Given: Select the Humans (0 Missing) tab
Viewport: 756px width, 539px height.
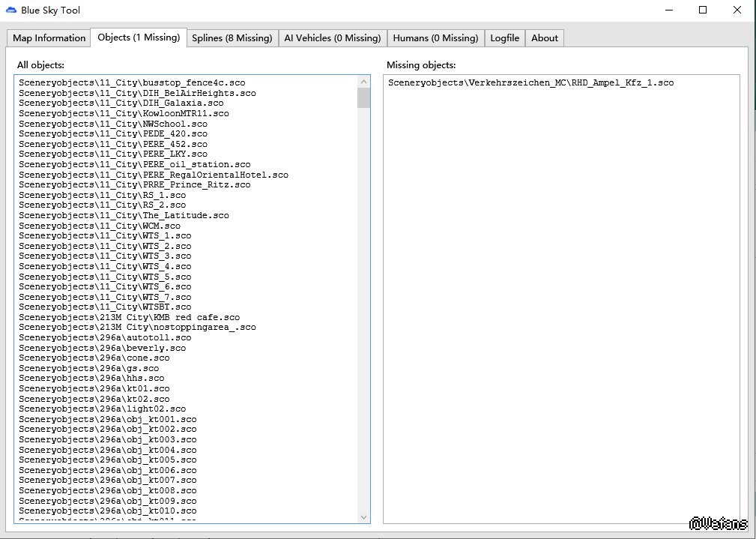Looking at the screenshot, I should (435, 38).
